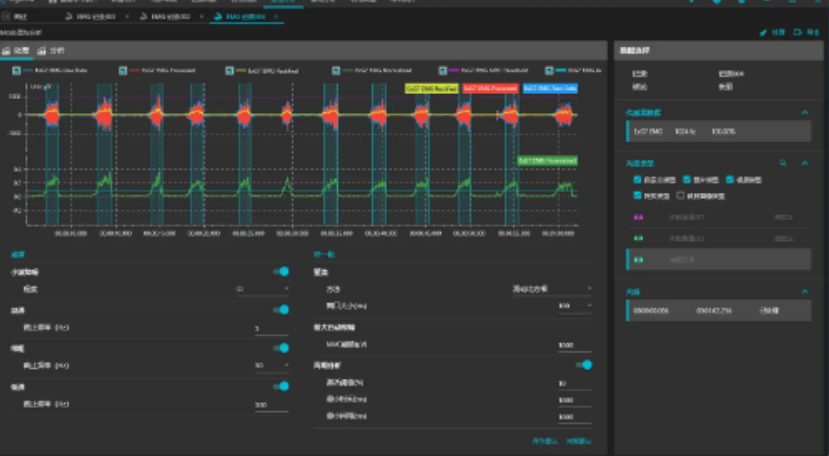Uncheck the first checkbox in right panel's type section
The image size is (829, 456).
[638, 180]
